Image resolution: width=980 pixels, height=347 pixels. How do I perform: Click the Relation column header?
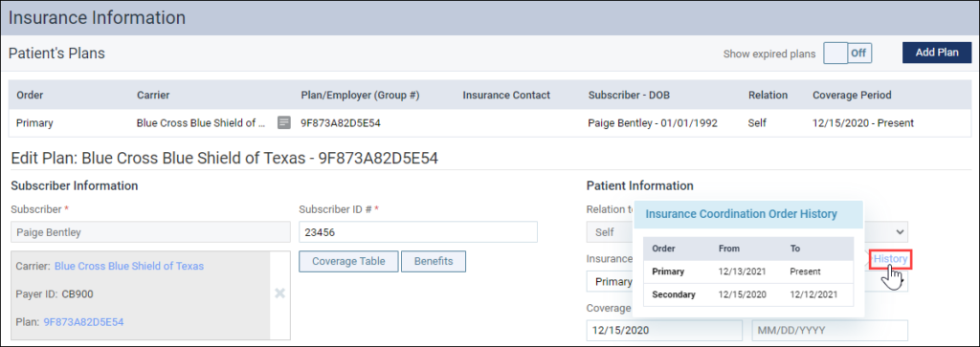[x=768, y=96]
